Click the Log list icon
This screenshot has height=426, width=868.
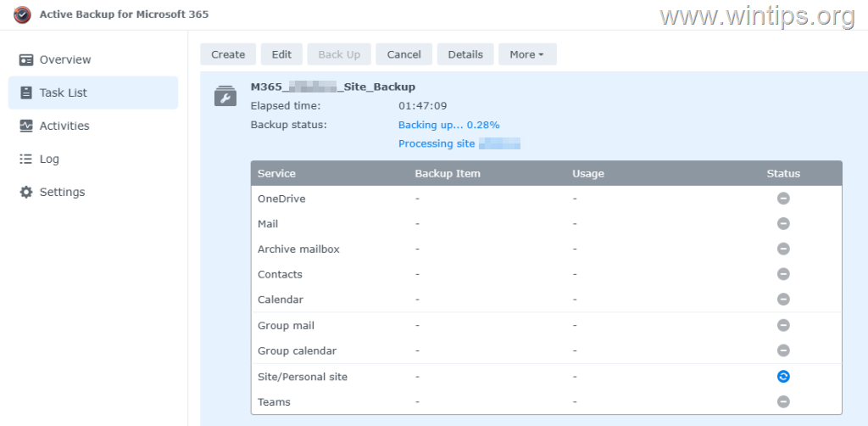point(25,160)
